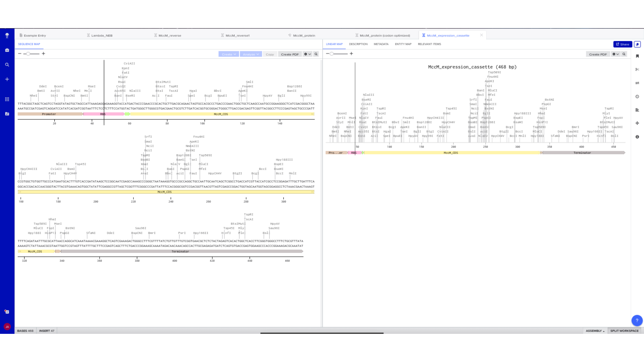The image size is (644, 362).
Task: Click the swap arrows icon in right sidebar
Action: coord(637,83)
